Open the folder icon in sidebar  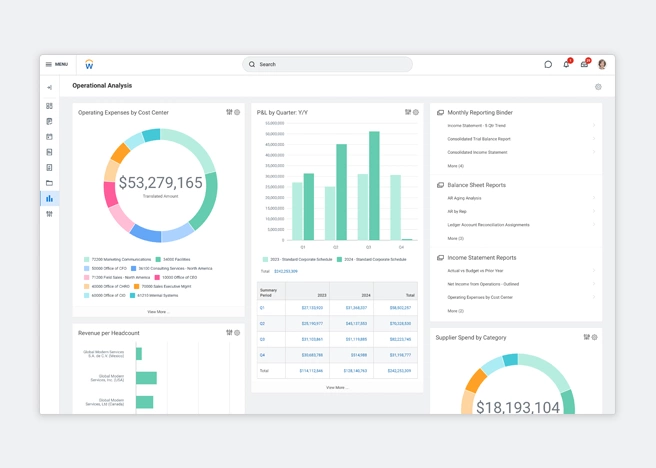click(49, 183)
